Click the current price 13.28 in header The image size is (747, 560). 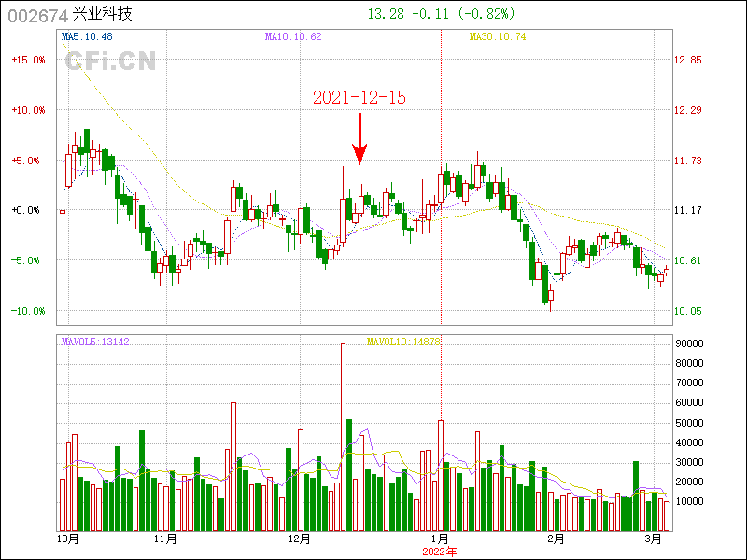coord(387,15)
